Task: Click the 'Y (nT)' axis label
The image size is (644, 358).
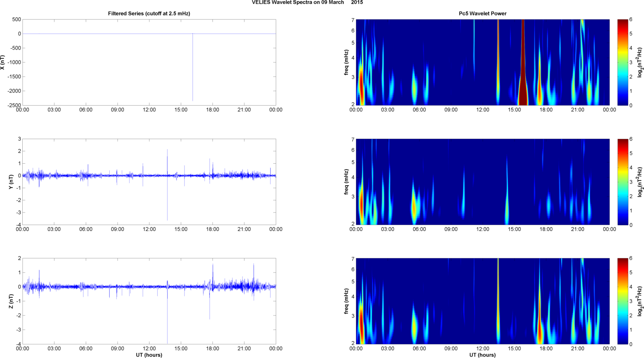Action: tap(11, 182)
